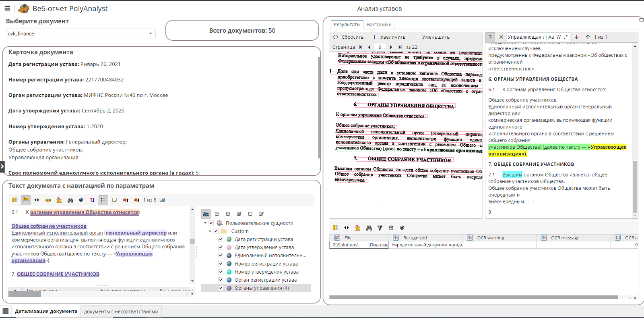The image size is (644, 318).
Task: Click 'Сбросить' reset zoom button
Action: (x=349, y=37)
